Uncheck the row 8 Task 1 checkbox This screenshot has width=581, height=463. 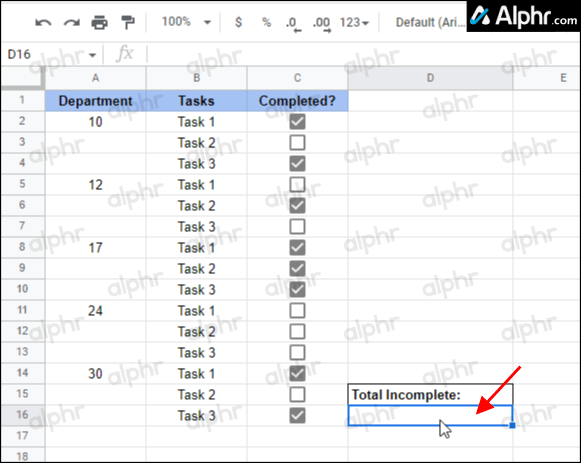[x=298, y=247]
